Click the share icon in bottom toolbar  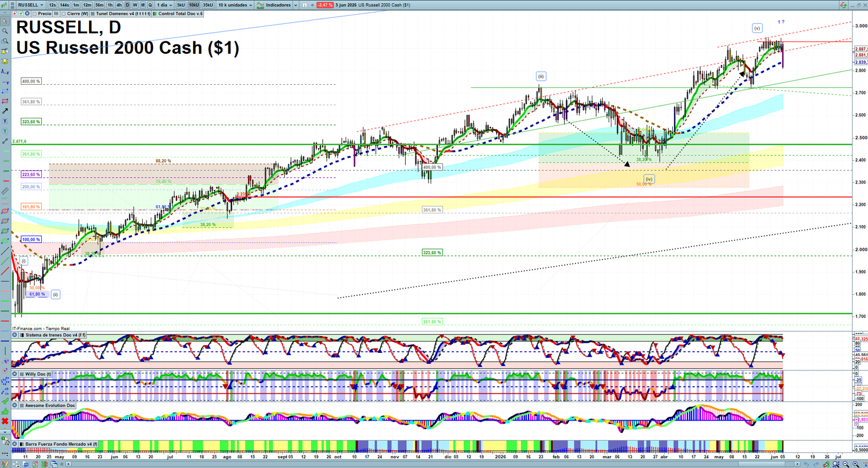16,464
